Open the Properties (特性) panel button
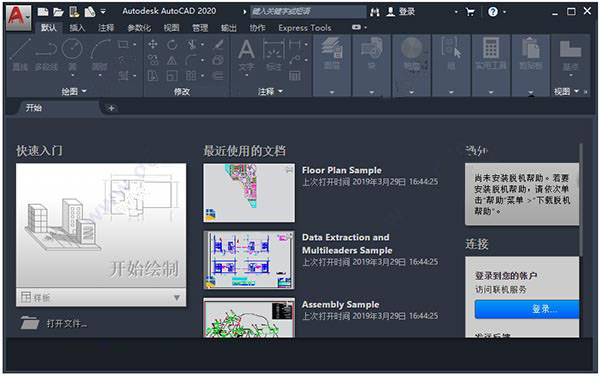 click(411, 54)
